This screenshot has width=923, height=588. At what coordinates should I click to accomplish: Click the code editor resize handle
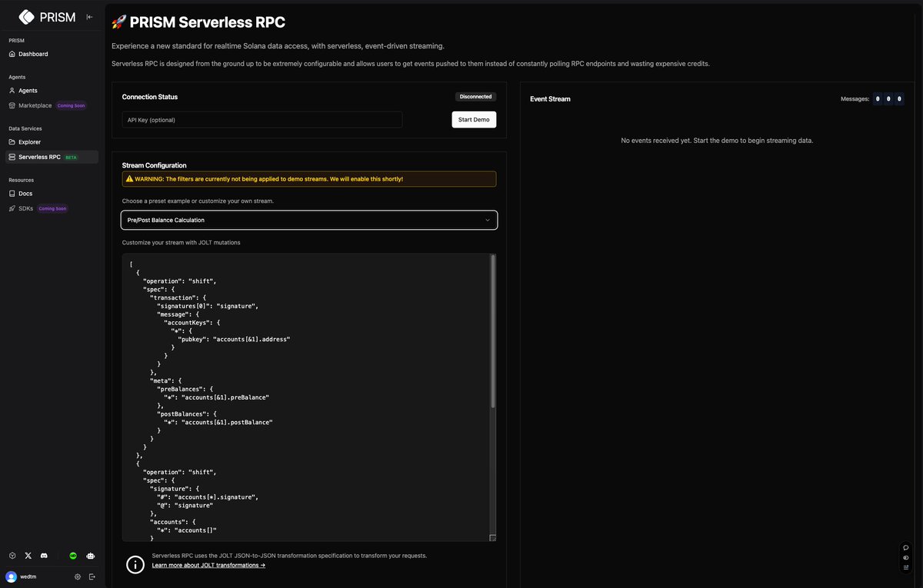pyautogui.click(x=493, y=537)
